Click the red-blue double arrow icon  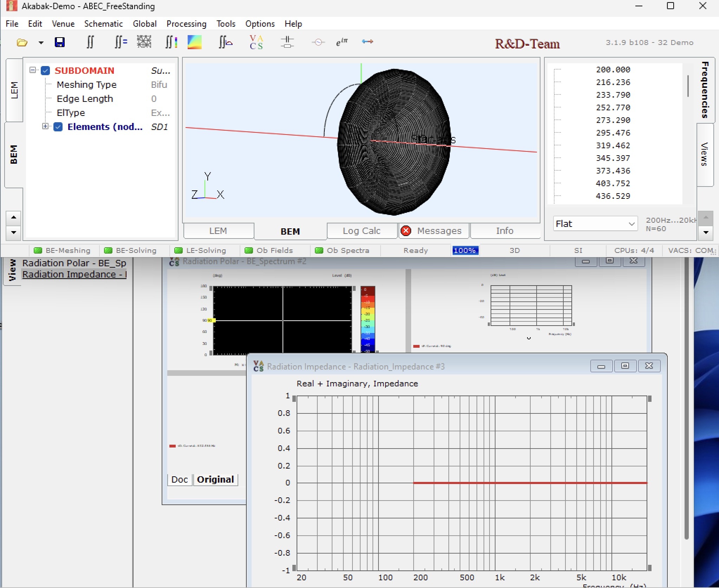368,42
